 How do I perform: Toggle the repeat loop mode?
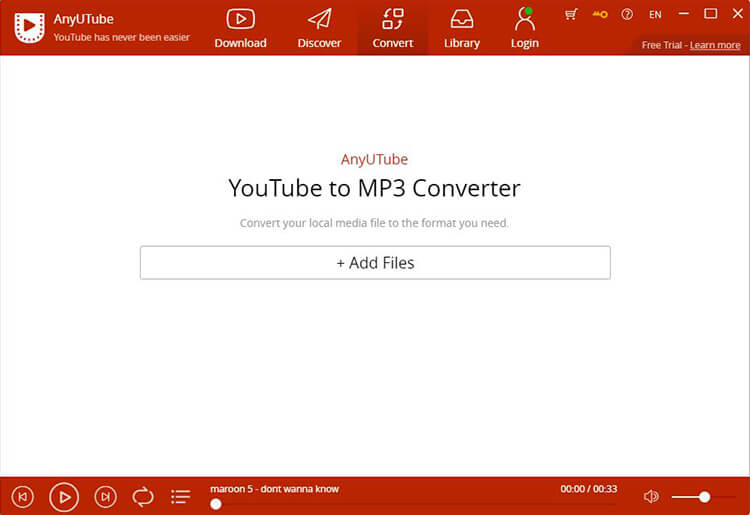pyautogui.click(x=143, y=497)
